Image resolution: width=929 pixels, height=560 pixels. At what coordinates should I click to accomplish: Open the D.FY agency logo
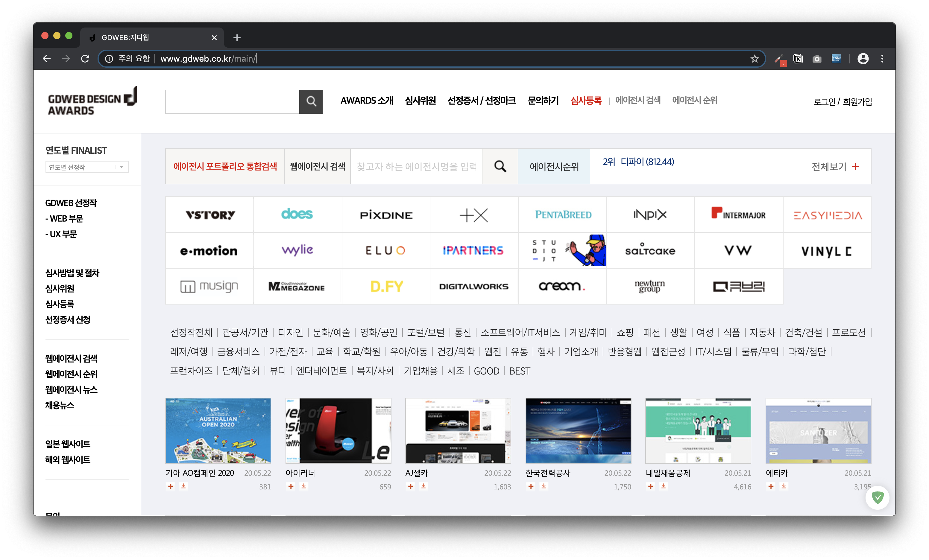pos(386,286)
